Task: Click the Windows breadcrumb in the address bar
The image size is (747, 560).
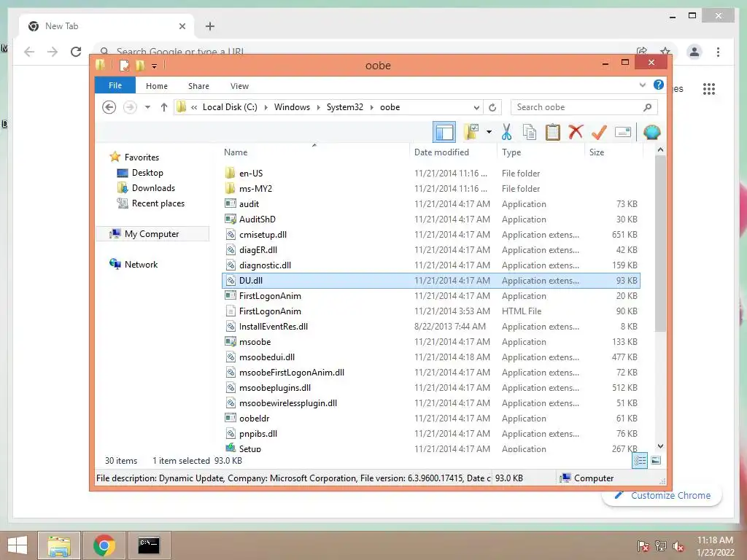Action: click(x=292, y=107)
